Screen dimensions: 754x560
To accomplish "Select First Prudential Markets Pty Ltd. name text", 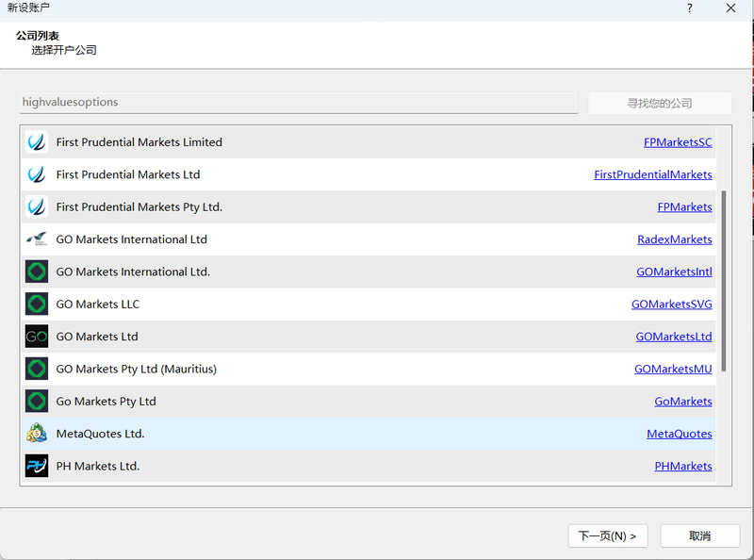I will tap(139, 207).
